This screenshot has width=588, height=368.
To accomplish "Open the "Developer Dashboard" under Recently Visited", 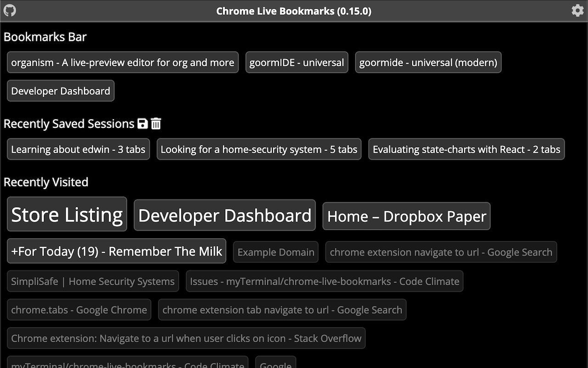I will click(x=225, y=215).
